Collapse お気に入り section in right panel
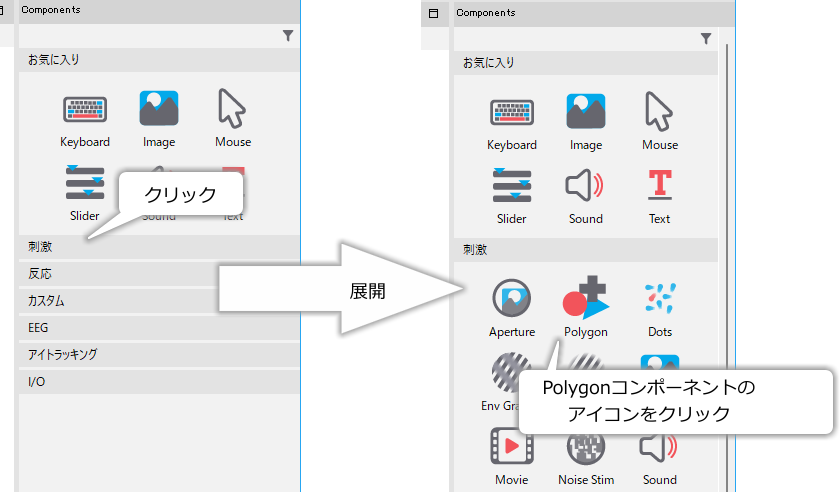The image size is (840, 492). point(586,63)
